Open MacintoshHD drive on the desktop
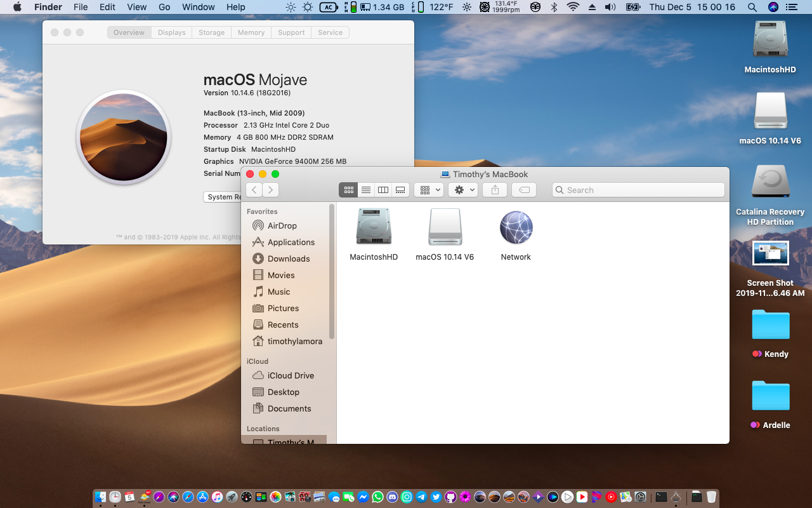812x508 pixels. pos(770,39)
